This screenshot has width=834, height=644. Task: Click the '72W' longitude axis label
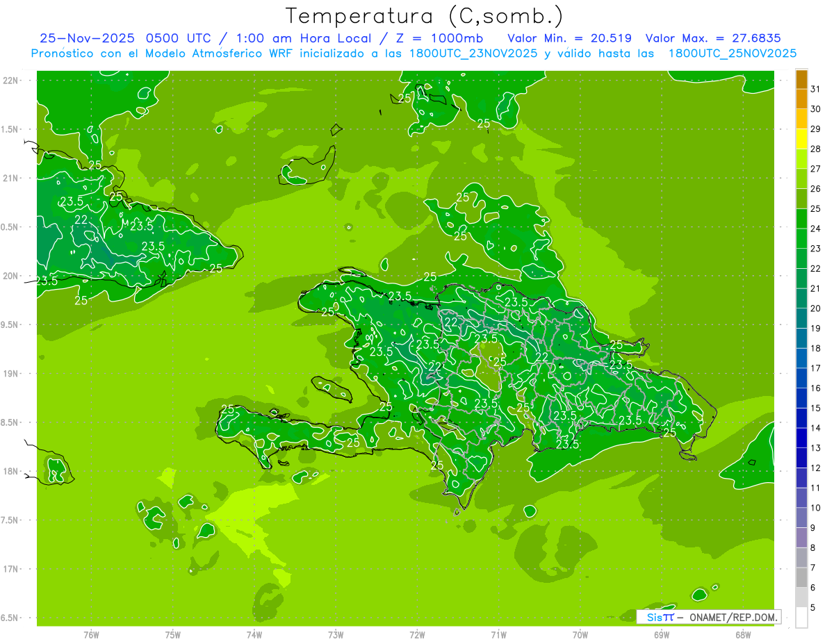point(417,635)
